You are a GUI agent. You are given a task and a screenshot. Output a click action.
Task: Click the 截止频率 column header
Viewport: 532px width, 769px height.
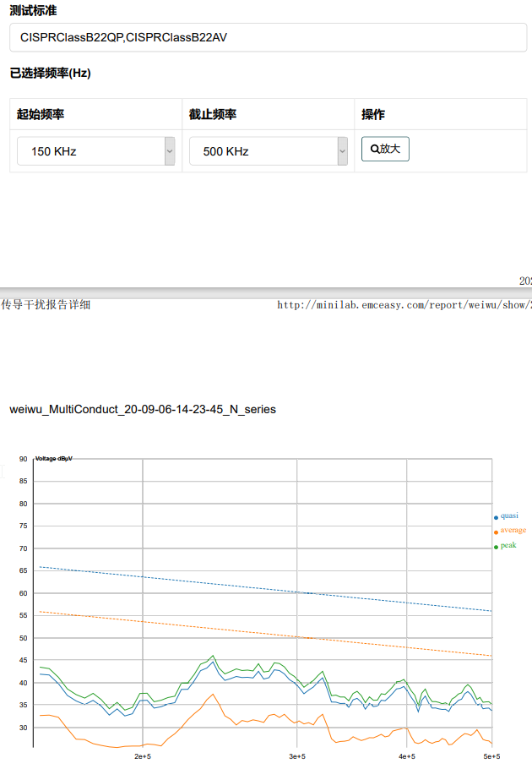point(213,114)
